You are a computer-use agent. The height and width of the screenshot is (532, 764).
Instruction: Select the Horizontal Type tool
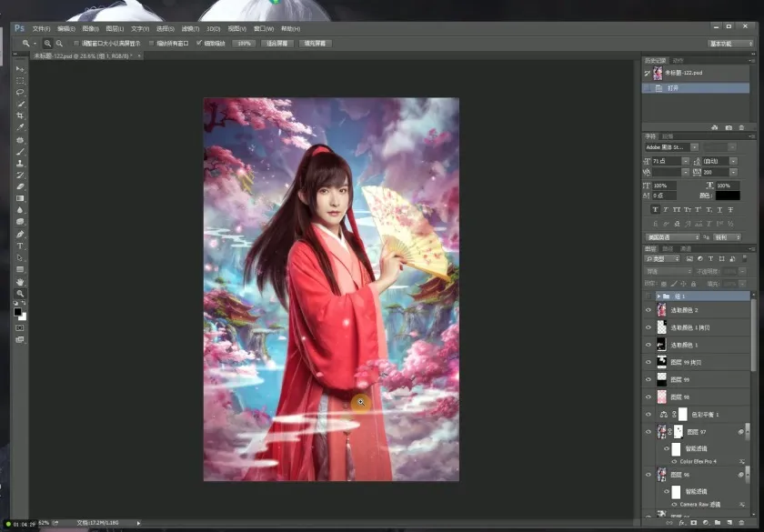(x=20, y=246)
